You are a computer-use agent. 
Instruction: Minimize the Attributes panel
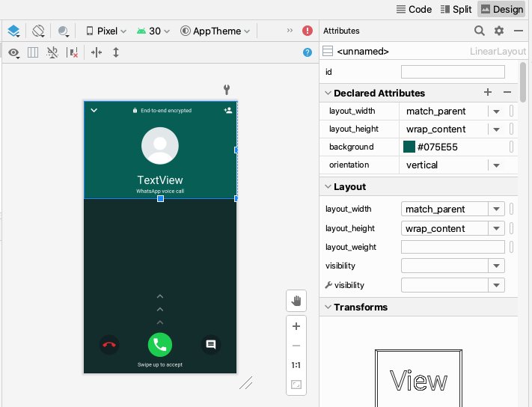(x=519, y=31)
